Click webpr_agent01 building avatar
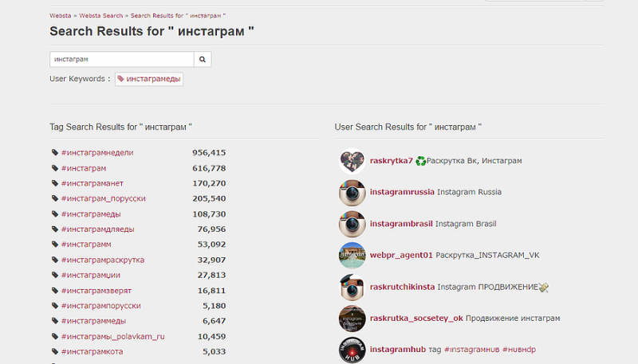Viewport: 638px width, 364px height. (352, 256)
